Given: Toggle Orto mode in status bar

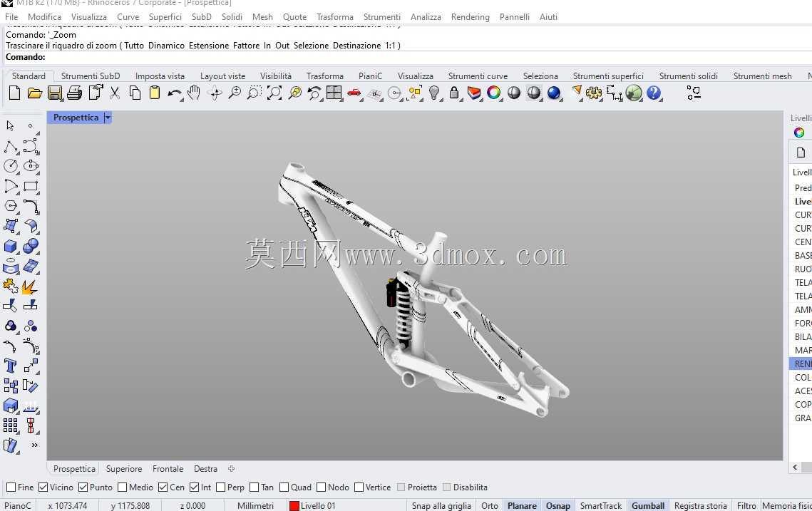Looking at the screenshot, I should (489, 505).
